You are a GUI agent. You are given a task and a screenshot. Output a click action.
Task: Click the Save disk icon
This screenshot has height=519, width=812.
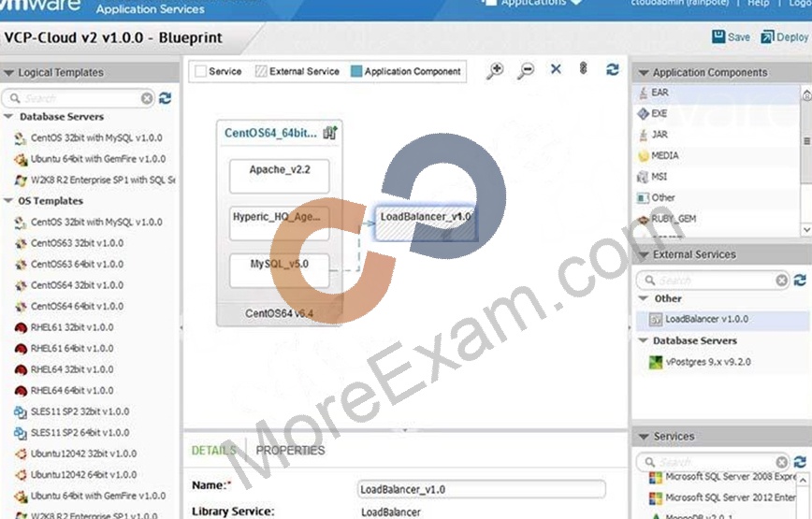coord(718,36)
